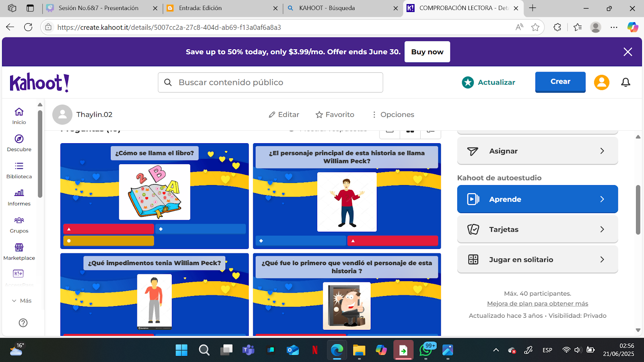Click chevron on the Aprende row
Image resolution: width=644 pixels, height=362 pixels.
pos(602,199)
